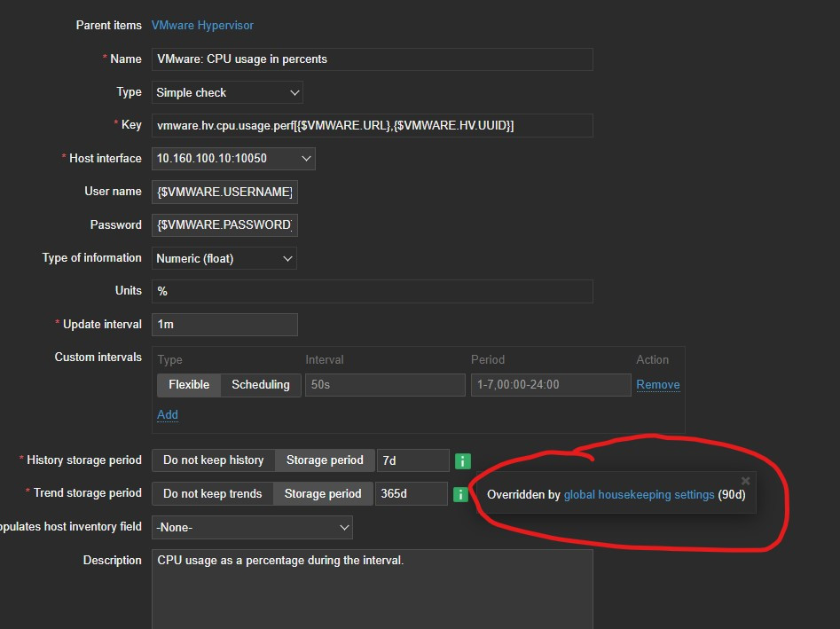Edit the Update interval field
The width and height of the screenshot is (840, 629).
tap(224, 325)
